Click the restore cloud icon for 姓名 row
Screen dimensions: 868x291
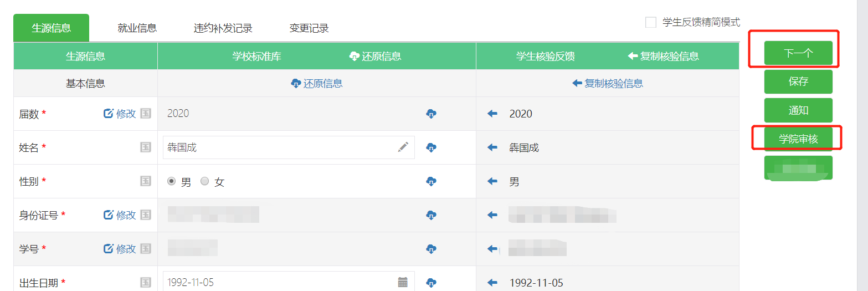click(x=432, y=147)
